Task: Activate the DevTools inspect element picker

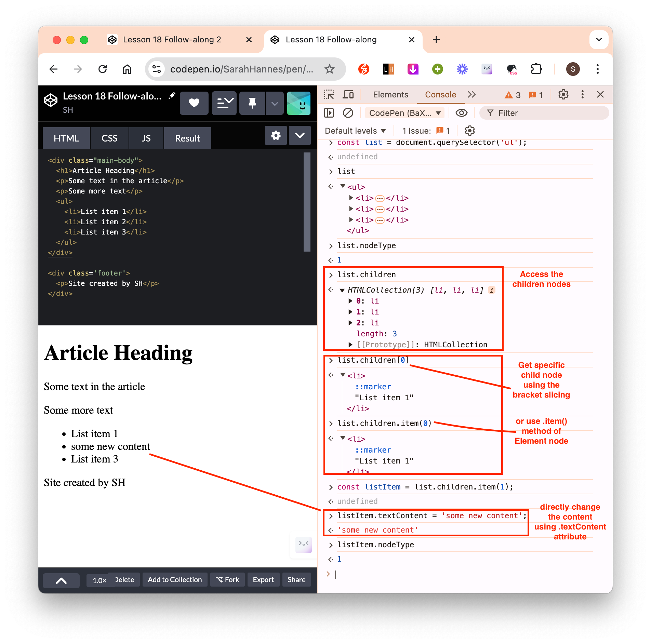Action: tap(329, 95)
